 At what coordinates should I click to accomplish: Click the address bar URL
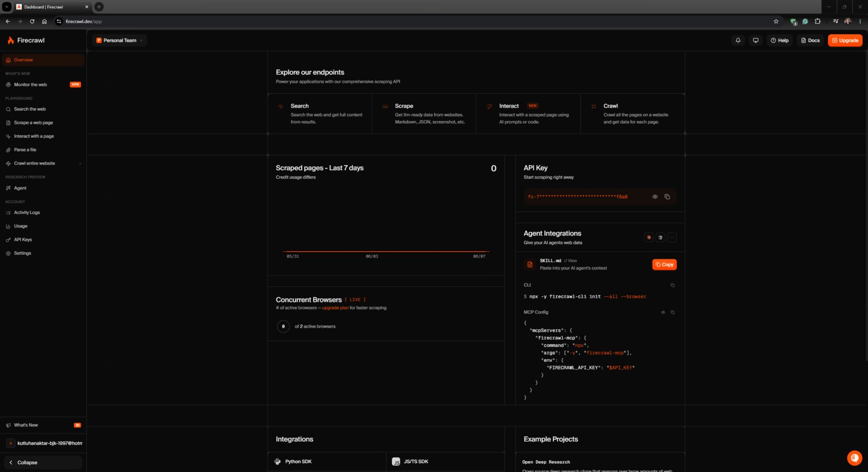point(84,22)
